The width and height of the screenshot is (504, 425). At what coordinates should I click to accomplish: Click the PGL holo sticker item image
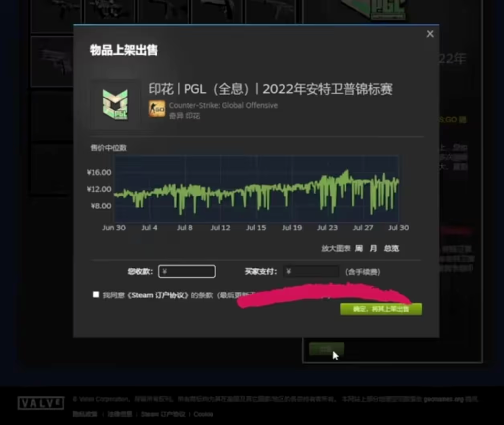(x=115, y=104)
